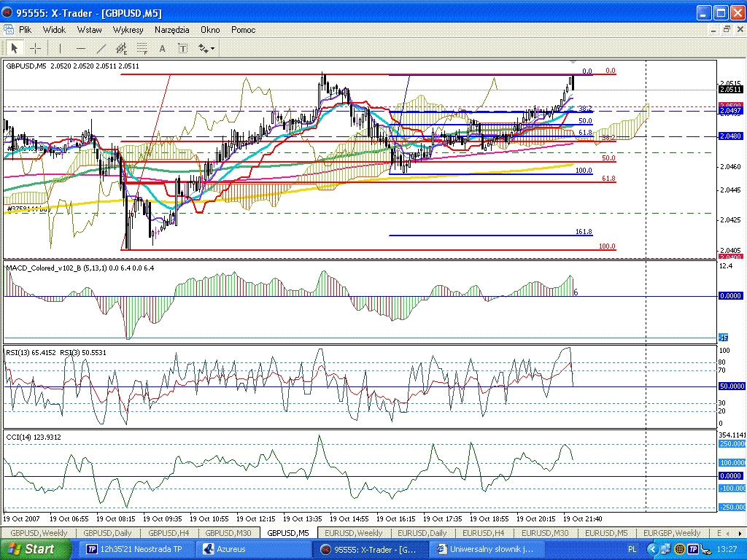
Task: Switch to EURUSD,H4 chart tab
Action: (484, 533)
